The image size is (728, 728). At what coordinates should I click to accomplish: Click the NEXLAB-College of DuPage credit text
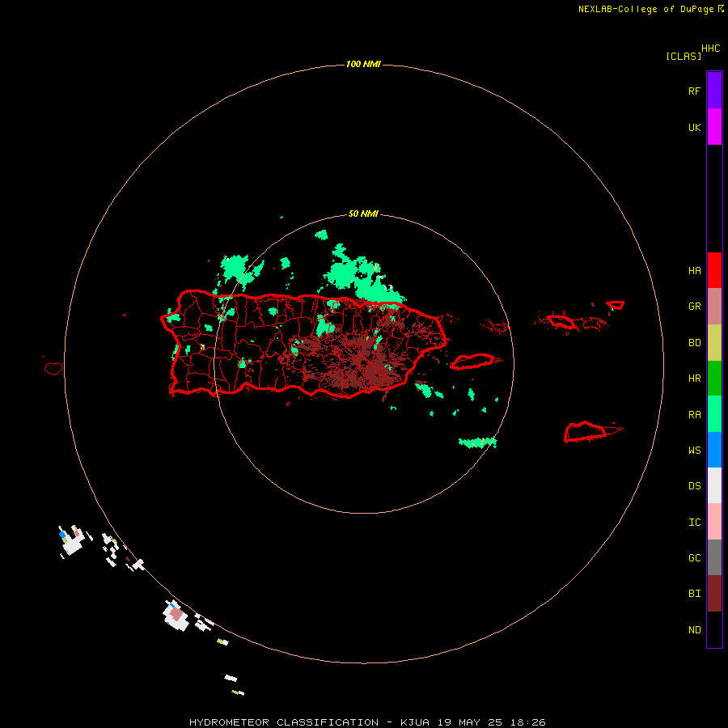click(x=645, y=9)
